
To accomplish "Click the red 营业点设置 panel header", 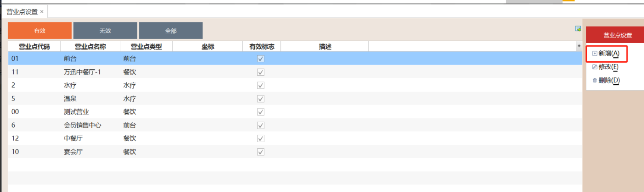I will pos(617,35).
